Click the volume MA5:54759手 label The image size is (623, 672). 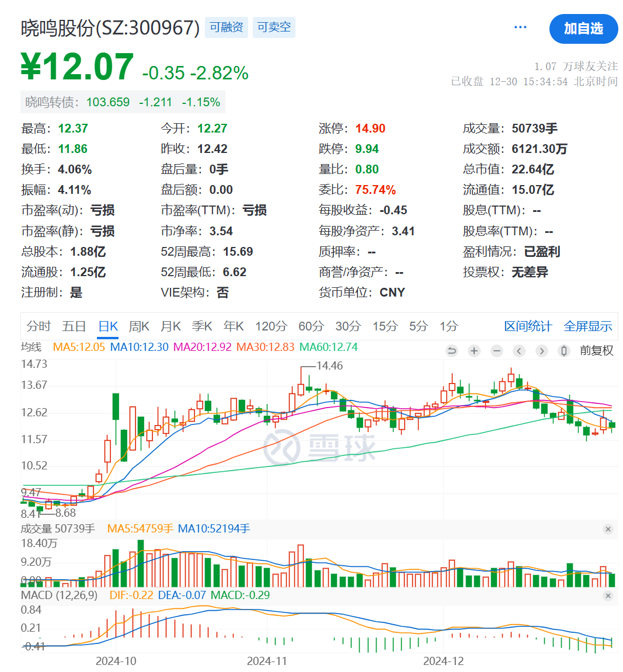click(140, 529)
